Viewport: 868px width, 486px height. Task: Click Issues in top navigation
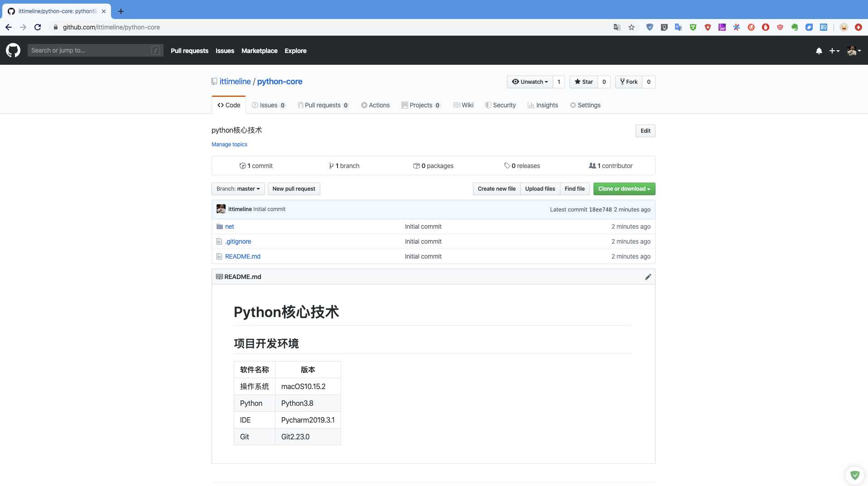[225, 51]
